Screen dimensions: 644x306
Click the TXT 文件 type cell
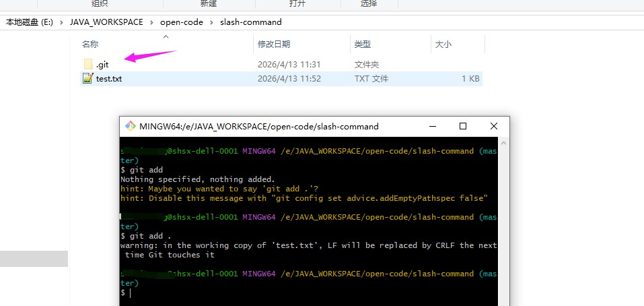(371, 79)
